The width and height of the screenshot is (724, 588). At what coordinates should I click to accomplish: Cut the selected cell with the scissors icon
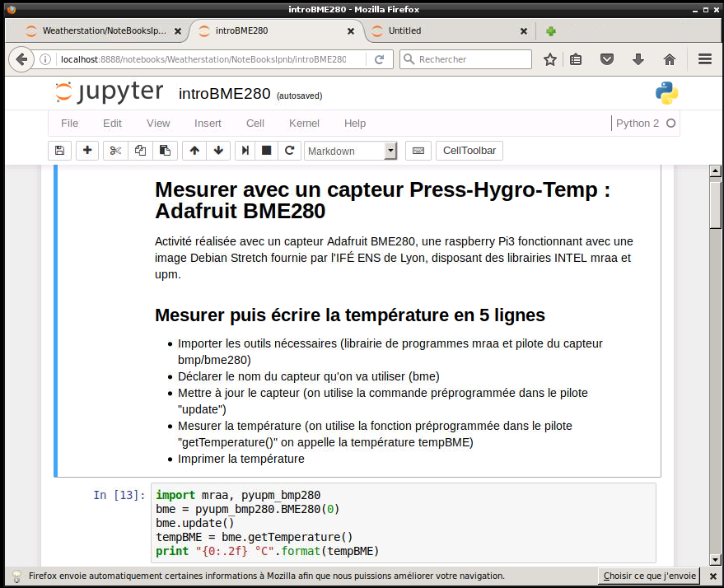tap(114, 151)
